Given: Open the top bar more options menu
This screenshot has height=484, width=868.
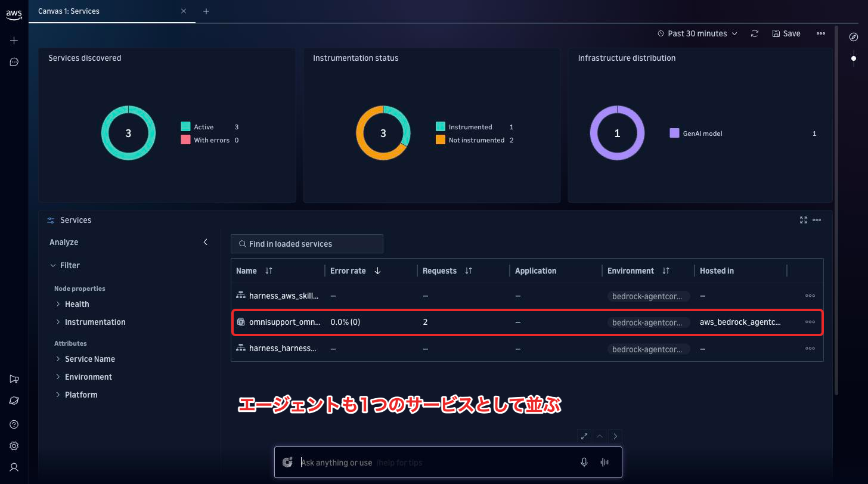Looking at the screenshot, I should coord(821,33).
